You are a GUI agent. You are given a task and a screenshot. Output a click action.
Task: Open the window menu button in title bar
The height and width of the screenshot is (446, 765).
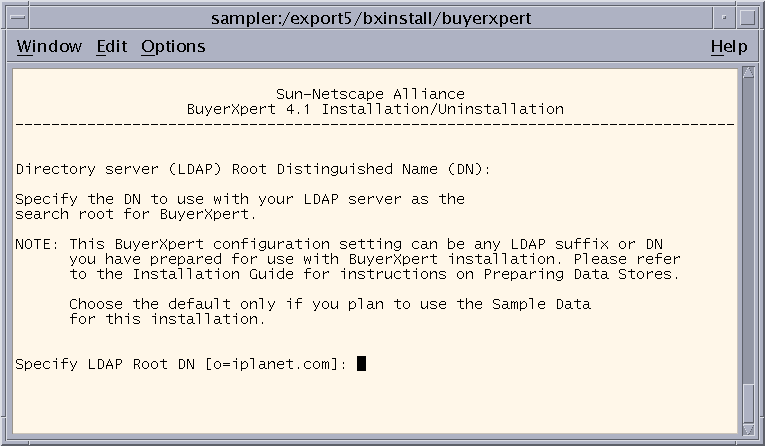[18, 18]
